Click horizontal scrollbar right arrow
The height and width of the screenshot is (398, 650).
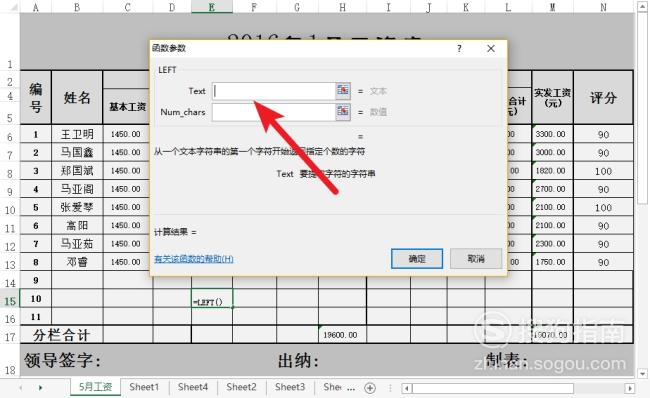click(630, 388)
